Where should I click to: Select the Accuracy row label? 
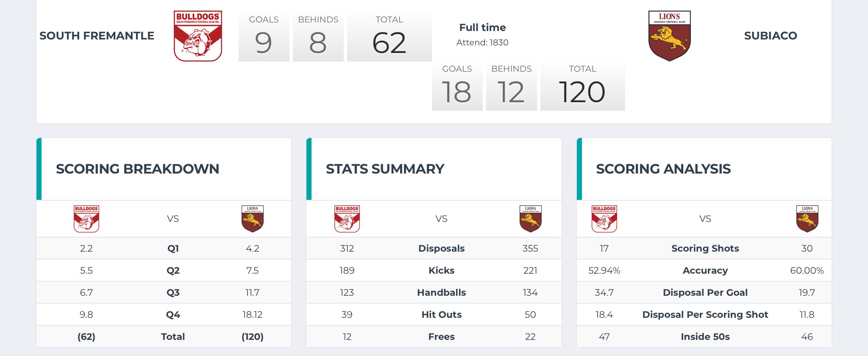point(705,271)
